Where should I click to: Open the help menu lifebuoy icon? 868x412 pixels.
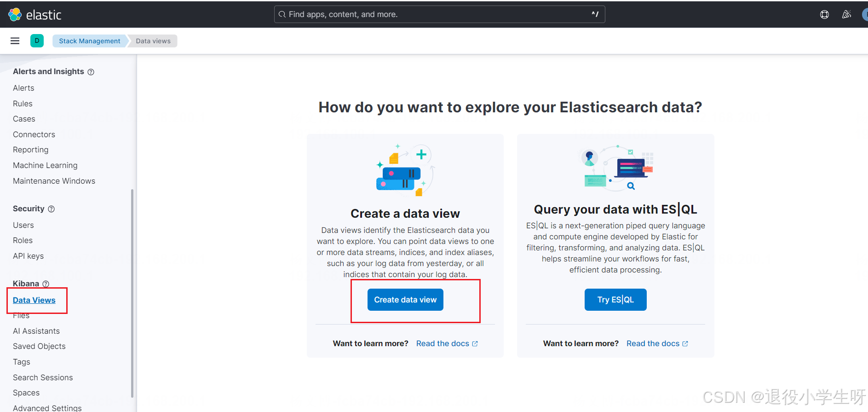(x=824, y=15)
